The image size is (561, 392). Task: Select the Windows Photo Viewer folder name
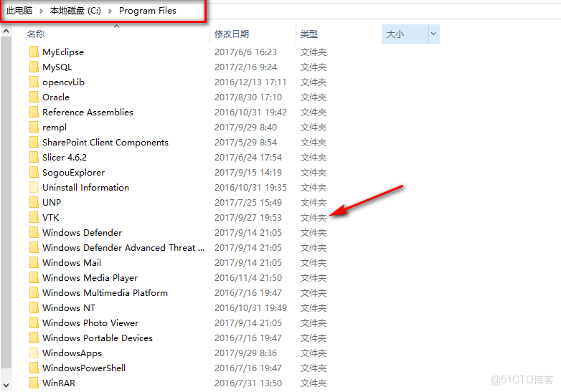point(90,322)
